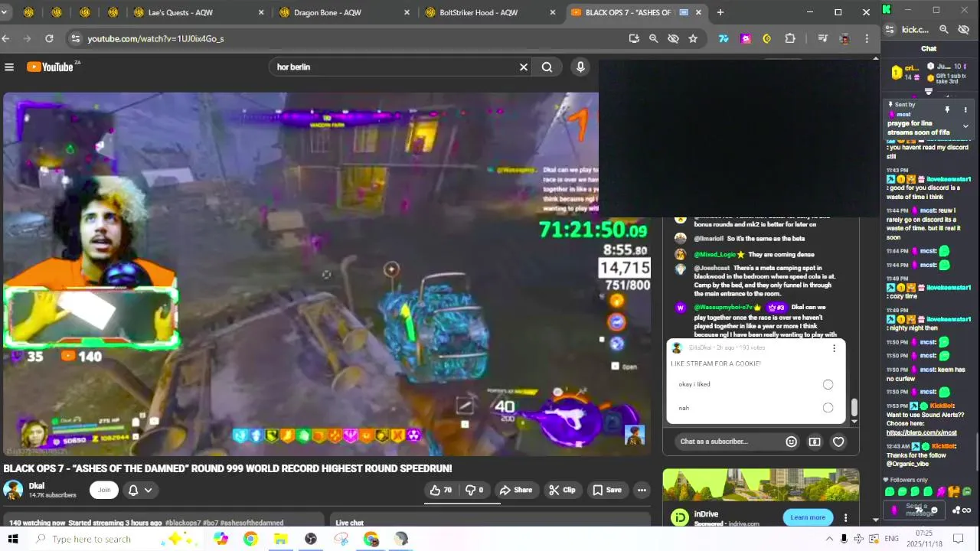
Task: Collapse pinned message chevron in Kick chat
Action: pyautogui.click(x=965, y=126)
